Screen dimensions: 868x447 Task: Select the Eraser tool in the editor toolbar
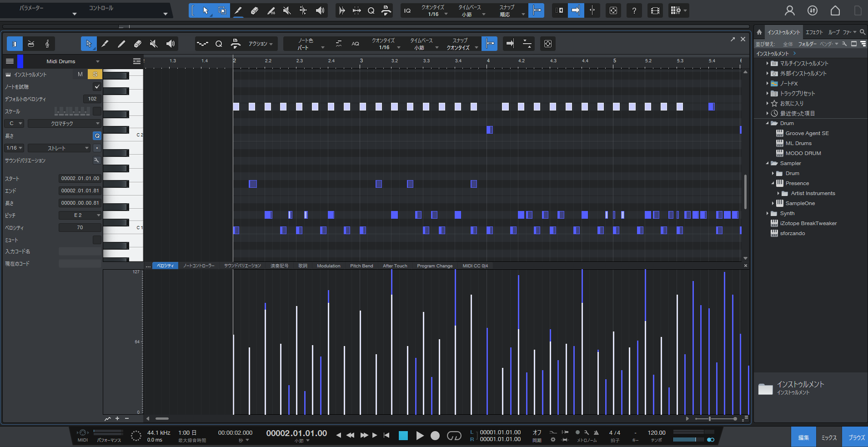click(138, 44)
